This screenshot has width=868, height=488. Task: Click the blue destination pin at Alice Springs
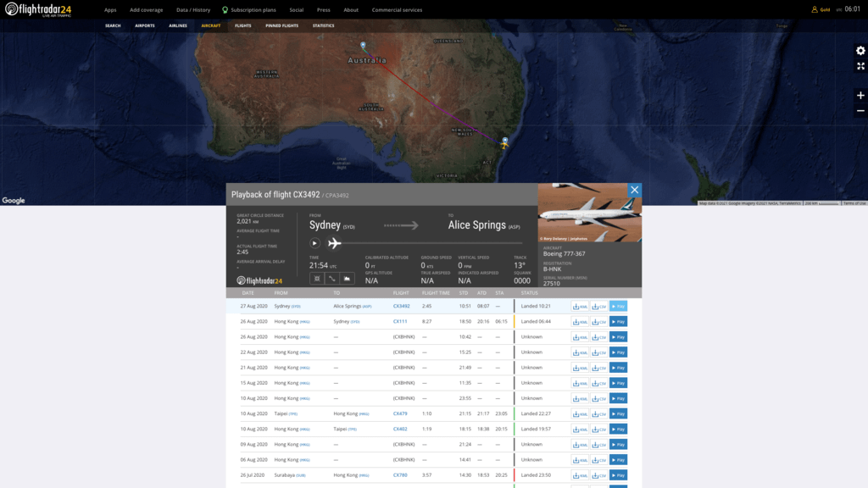pos(363,46)
